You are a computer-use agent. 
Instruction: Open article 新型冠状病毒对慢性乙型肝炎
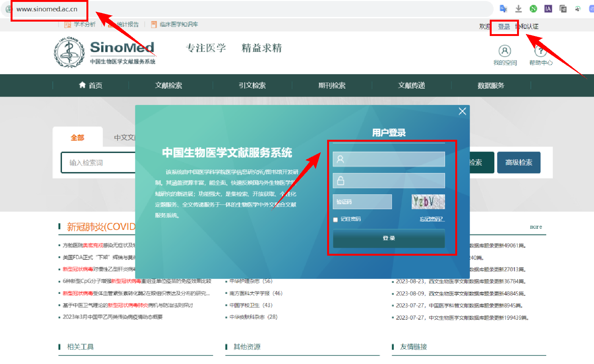(99, 269)
